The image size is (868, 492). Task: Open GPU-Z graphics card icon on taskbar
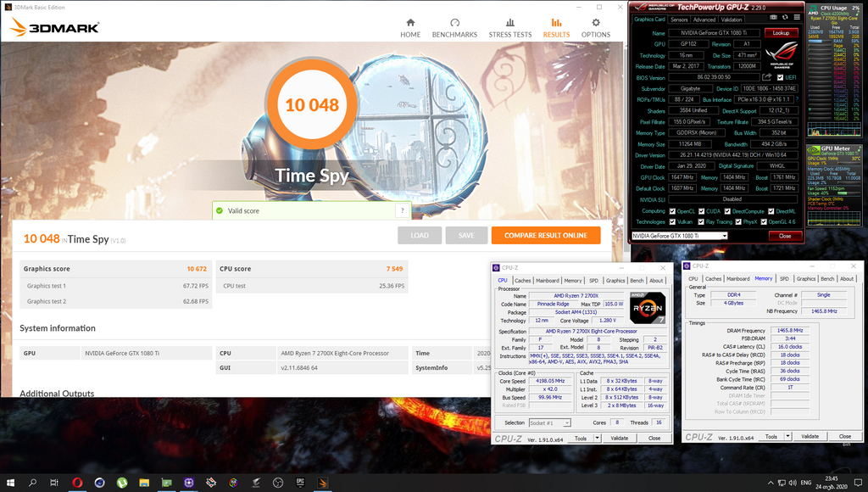pos(167,483)
